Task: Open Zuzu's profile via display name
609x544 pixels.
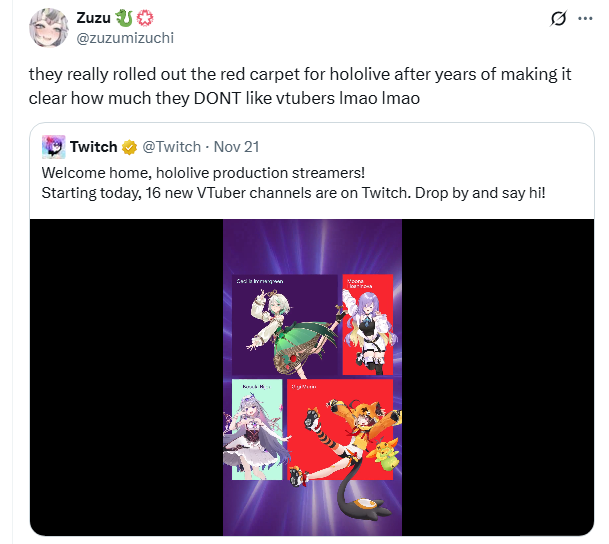Action: [94, 17]
